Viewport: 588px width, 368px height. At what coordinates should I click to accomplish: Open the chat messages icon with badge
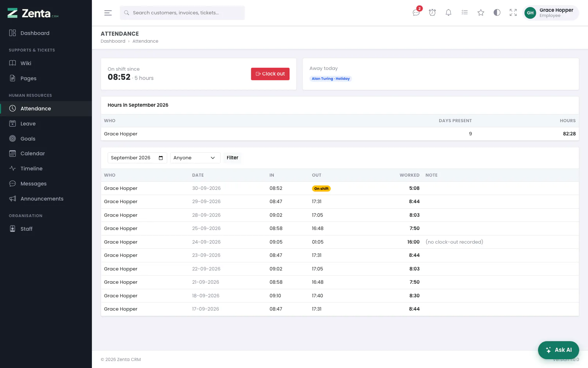point(416,13)
